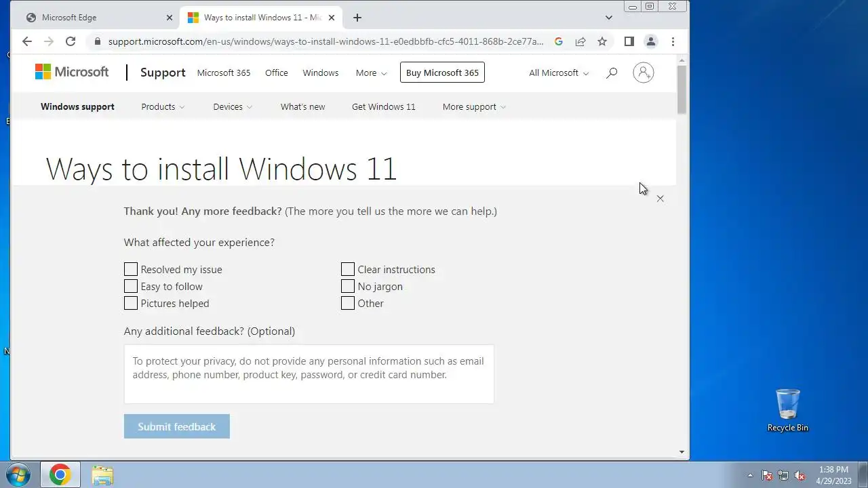Open the Chrome profile avatar icon

click(x=651, y=41)
